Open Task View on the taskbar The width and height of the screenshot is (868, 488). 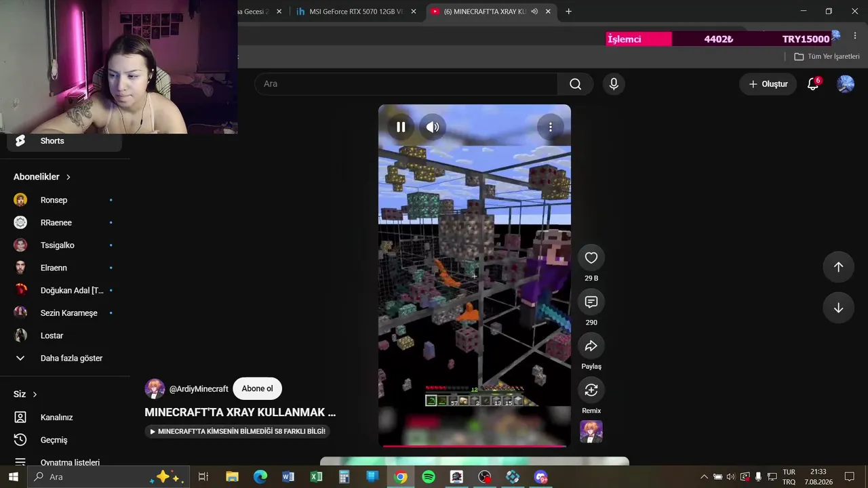pyautogui.click(x=203, y=477)
